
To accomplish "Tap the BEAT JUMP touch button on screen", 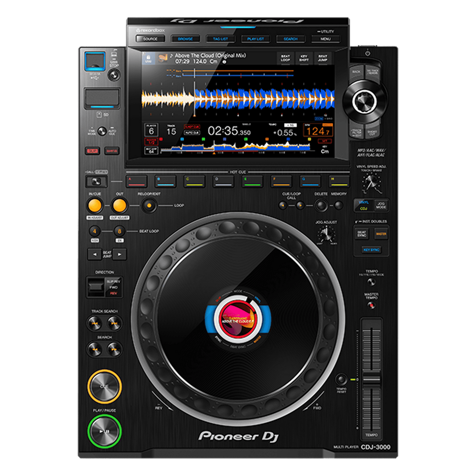I will tap(322, 58).
